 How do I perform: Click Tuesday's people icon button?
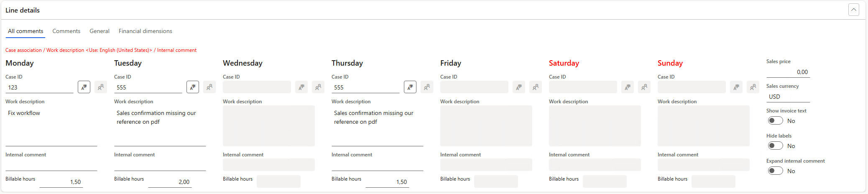(209, 87)
